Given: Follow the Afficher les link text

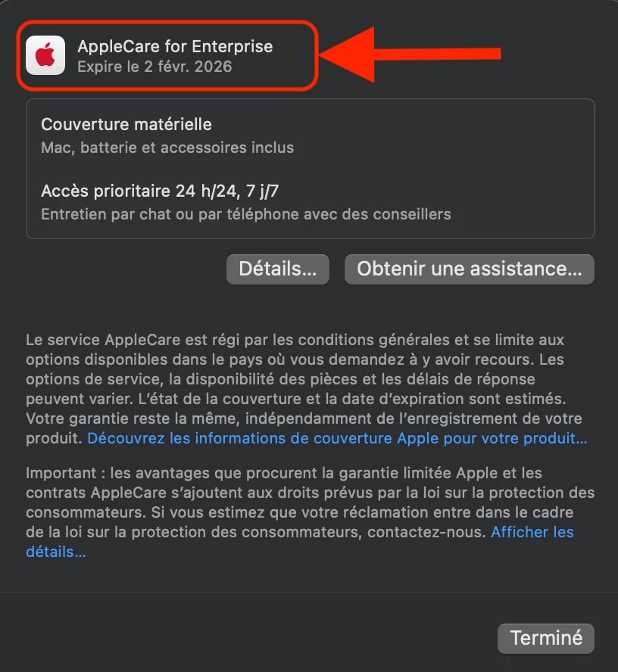Looking at the screenshot, I should pos(532,532).
